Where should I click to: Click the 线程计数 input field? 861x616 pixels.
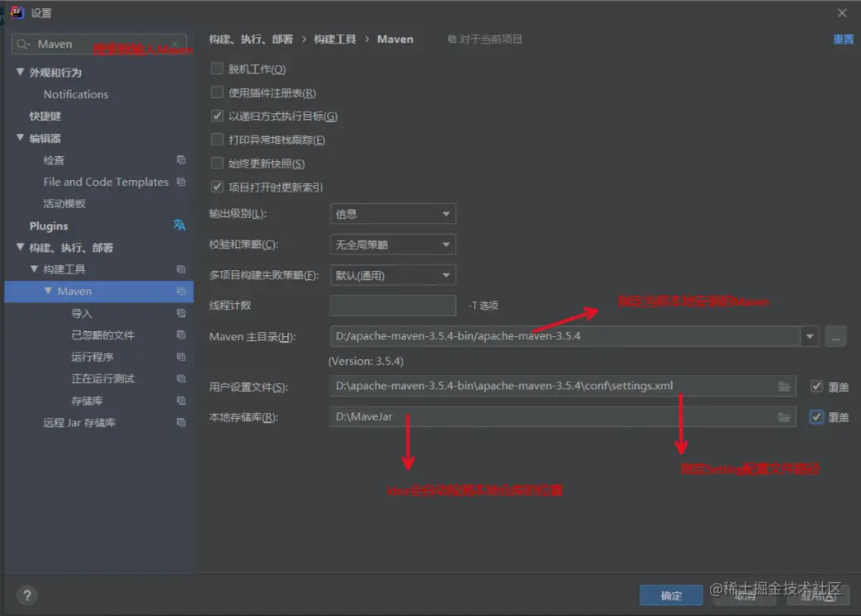click(393, 306)
